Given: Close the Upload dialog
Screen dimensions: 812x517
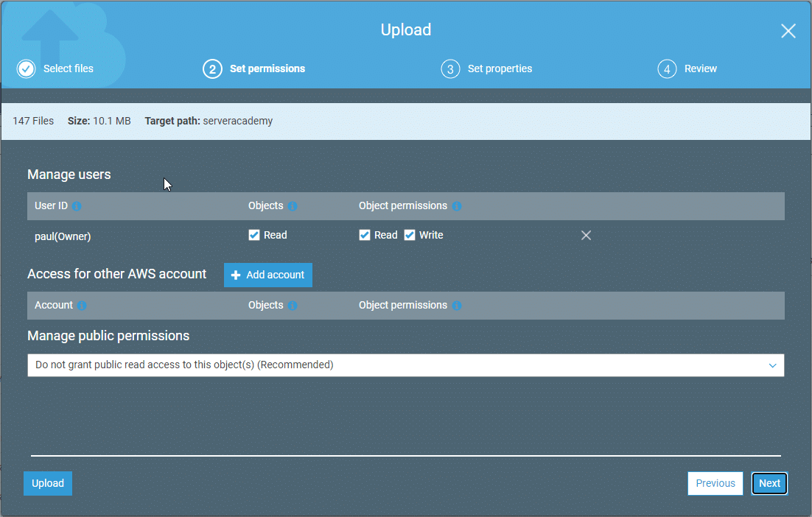Looking at the screenshot, I should 788,31.
